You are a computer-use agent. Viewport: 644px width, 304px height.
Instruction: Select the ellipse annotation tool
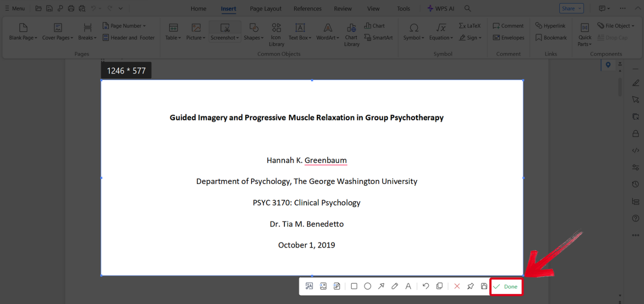(x=368, y=286)
